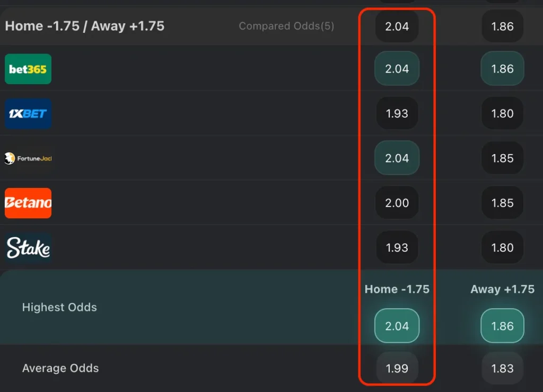543x392 pixels.
Task: Select the Home -1.75 column header
Action: pos(397,289)
